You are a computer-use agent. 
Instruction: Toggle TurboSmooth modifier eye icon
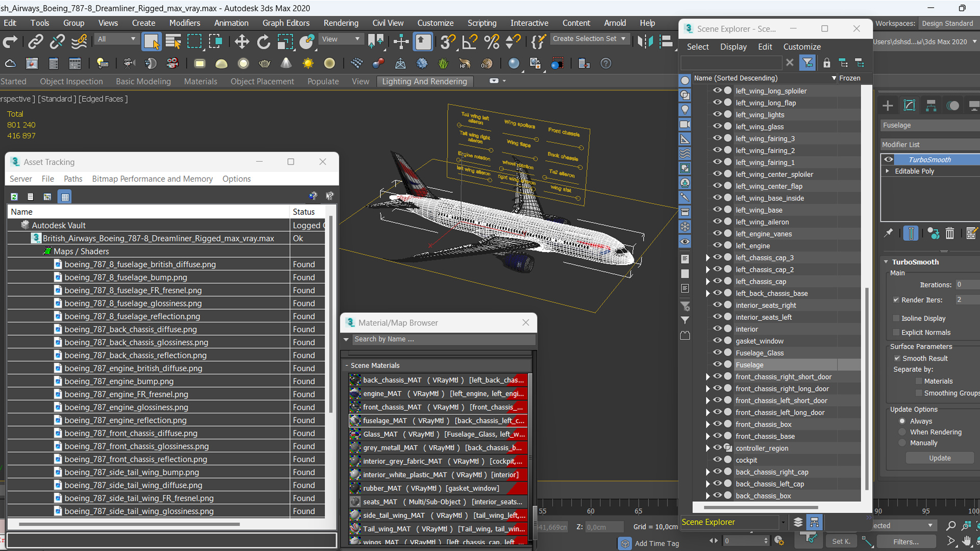pos(889,159)
